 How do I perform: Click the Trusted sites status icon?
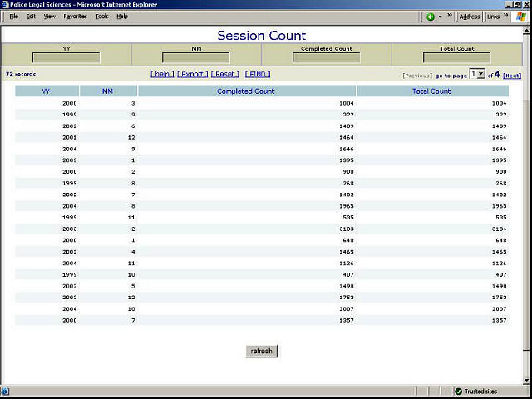click(458, 392)
